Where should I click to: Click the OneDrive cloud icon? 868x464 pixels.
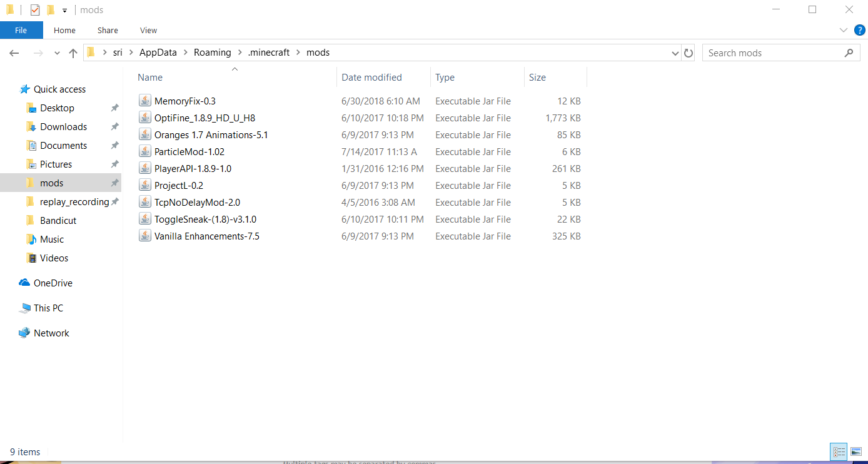pyautogui.click(x=24, y=283)
